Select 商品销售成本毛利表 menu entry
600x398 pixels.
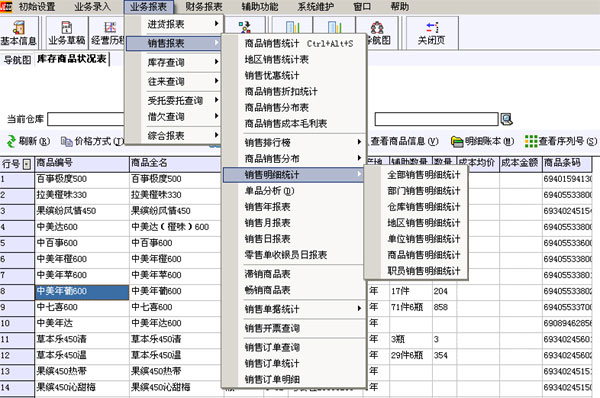point(293,124)
